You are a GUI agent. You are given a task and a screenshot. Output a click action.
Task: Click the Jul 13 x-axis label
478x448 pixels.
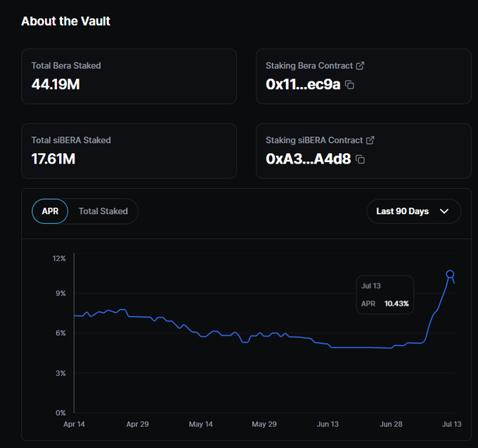[x=452, y=424]
